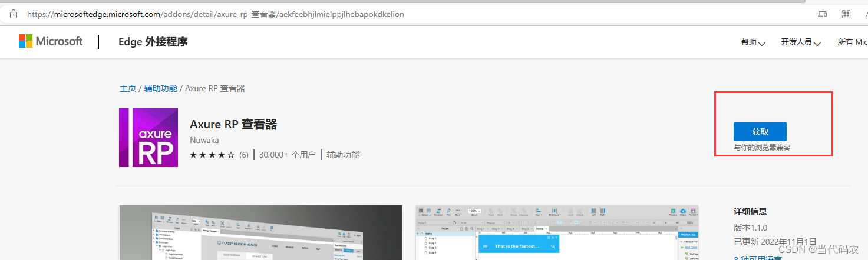868x260 pixels.
Task: Click the star rating for Axure RP
Action: click(x=212, y=155)
